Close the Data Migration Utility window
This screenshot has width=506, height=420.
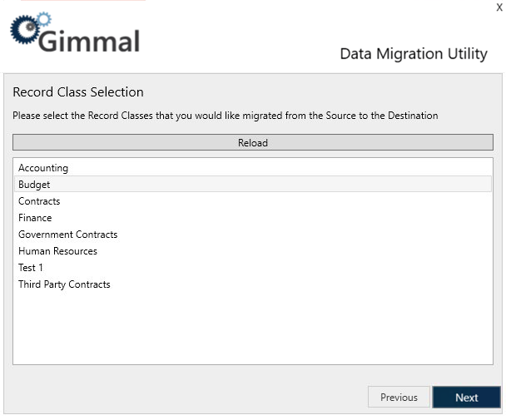coord(499,7)
